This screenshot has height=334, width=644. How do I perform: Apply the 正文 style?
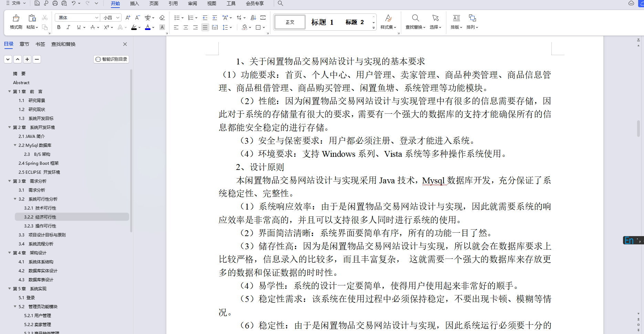[290, 22]
